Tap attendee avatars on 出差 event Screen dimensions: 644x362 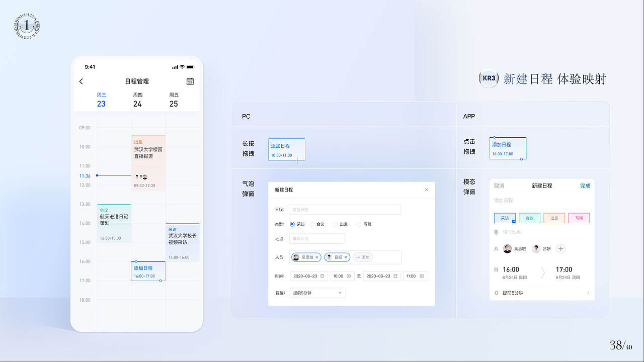point(141,177)
